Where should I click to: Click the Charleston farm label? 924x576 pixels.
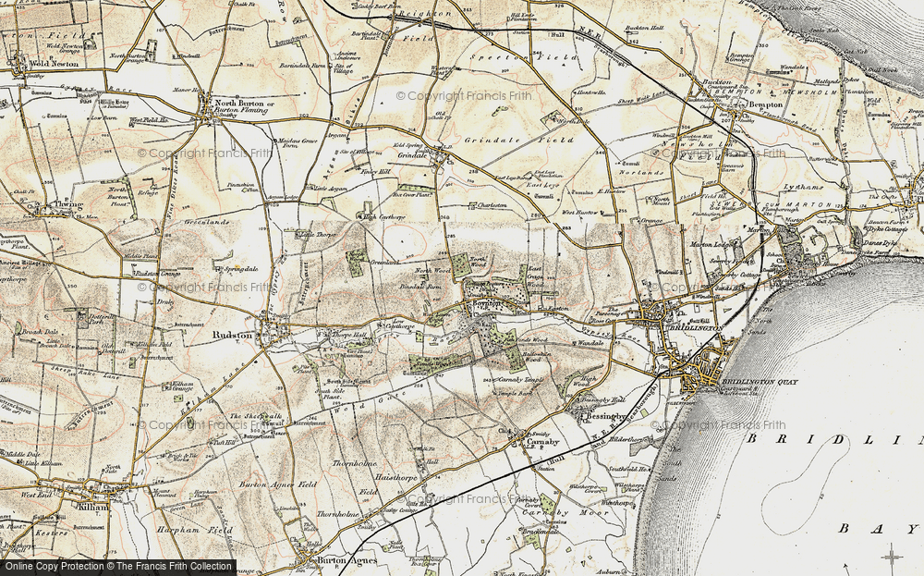point(492,205)
